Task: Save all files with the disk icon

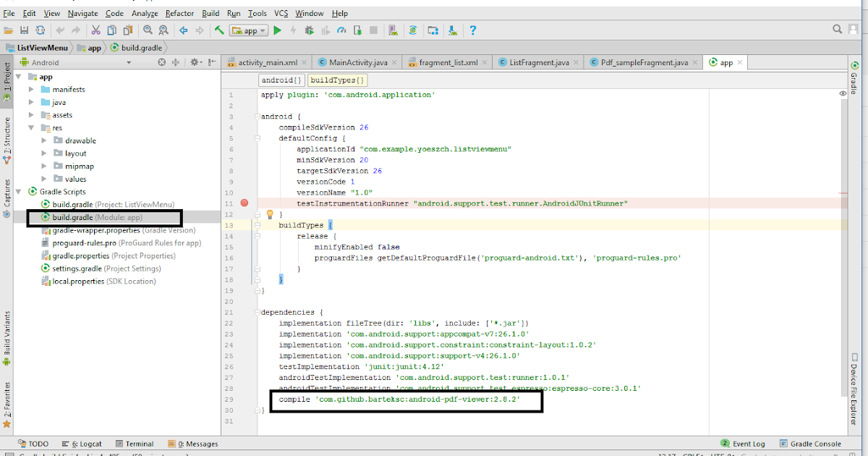Action: click(x=23, y=30)
